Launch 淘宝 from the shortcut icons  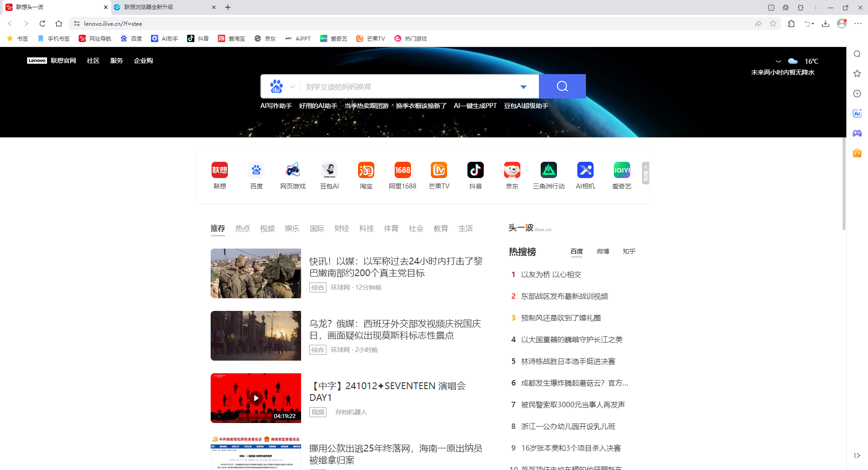click(x=366, y=170)
